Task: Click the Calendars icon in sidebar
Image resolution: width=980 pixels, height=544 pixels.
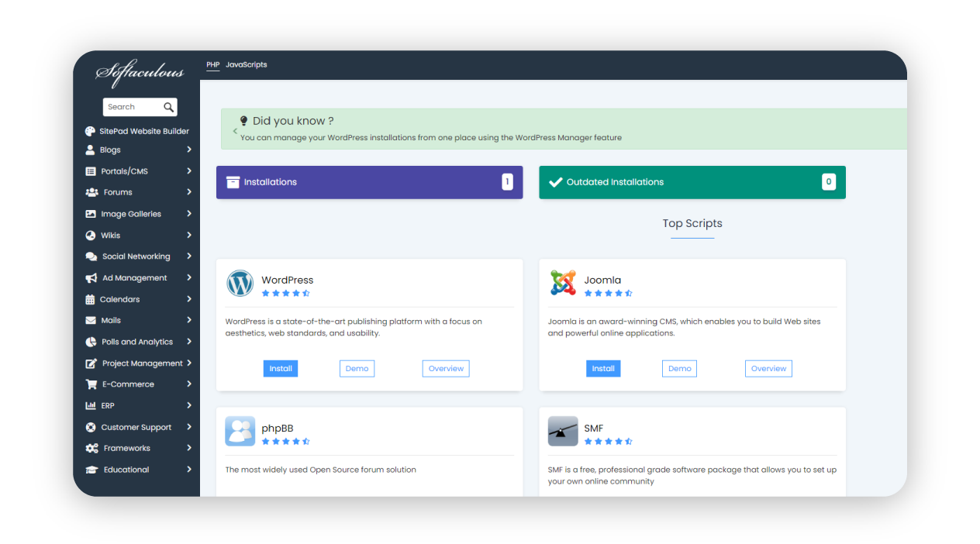Action: coord(90,299)
